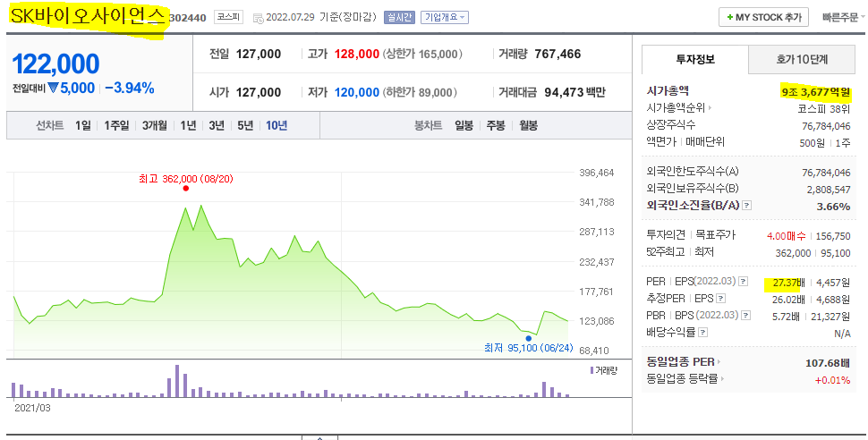The image size is (868, 440).
Task: Select the 5년 line chart period
Action: coord(245,125)
